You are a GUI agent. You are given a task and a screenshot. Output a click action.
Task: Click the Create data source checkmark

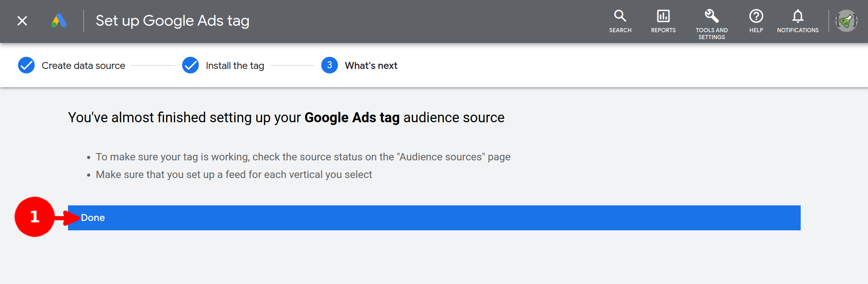[x=26, y=65]
